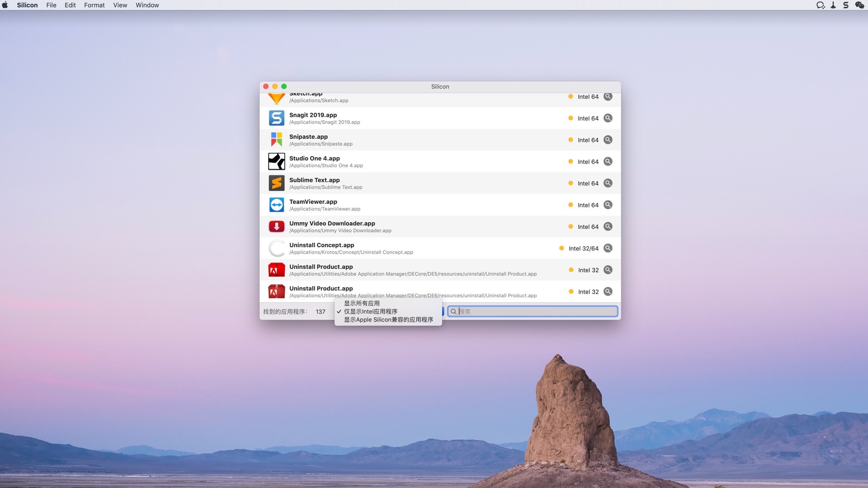This screenshot has width=868, height=488.
Task: Open the Sogou input menu bar icon
Action: point(846,5)
